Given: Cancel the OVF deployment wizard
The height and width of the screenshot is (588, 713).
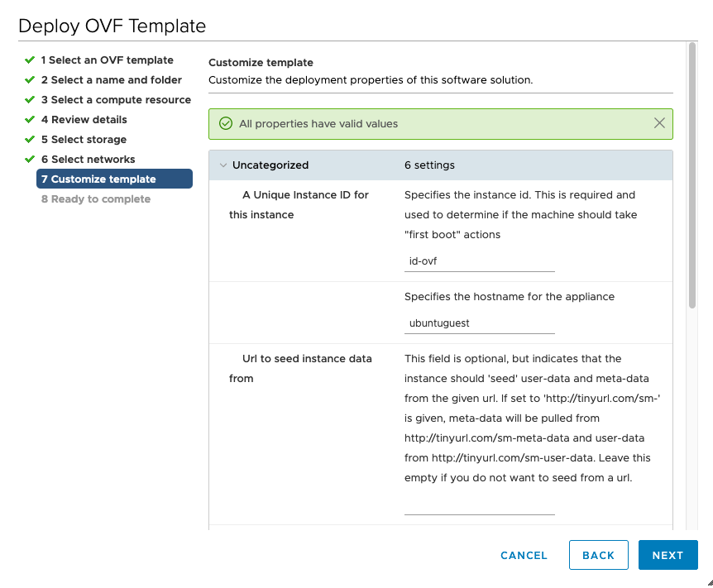Looking at the screenshot, I should click(x=524, y=555).
